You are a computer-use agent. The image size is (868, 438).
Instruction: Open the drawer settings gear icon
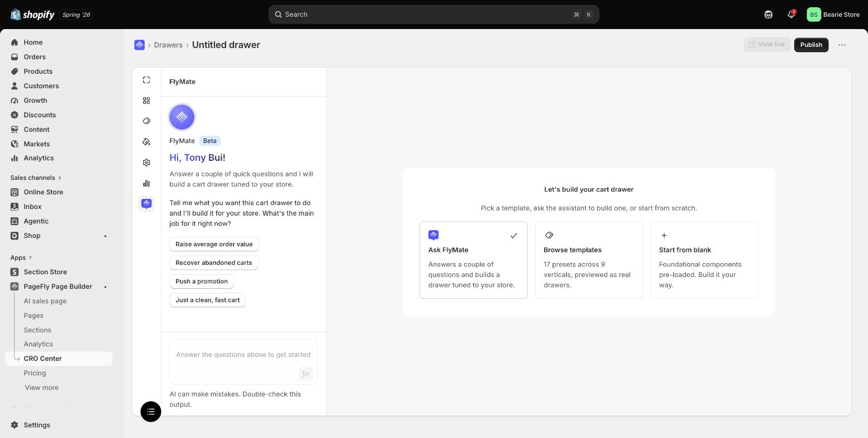(x=146, y=163)
